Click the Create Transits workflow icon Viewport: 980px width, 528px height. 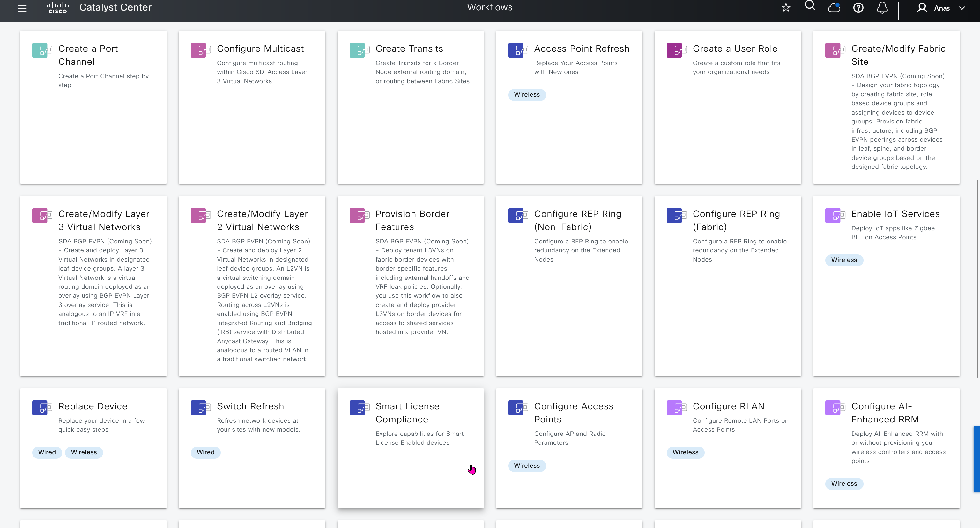coord(359,50)
